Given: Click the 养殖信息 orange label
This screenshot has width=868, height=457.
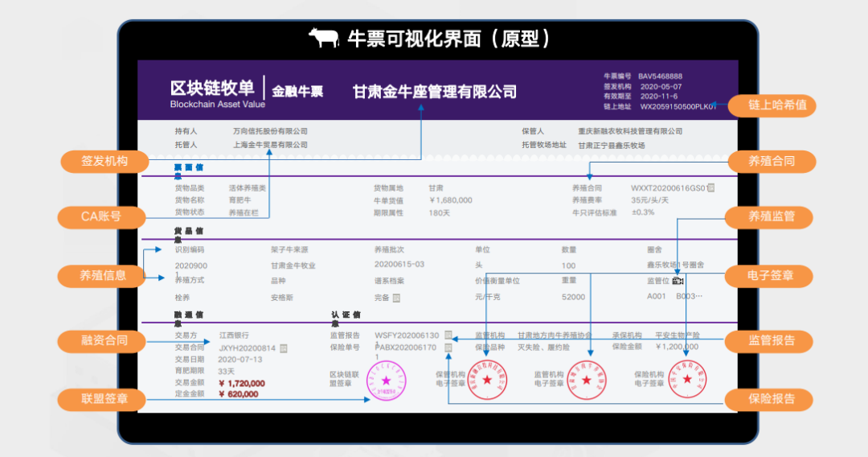Looking at the screenshot, I should [101, 275].
